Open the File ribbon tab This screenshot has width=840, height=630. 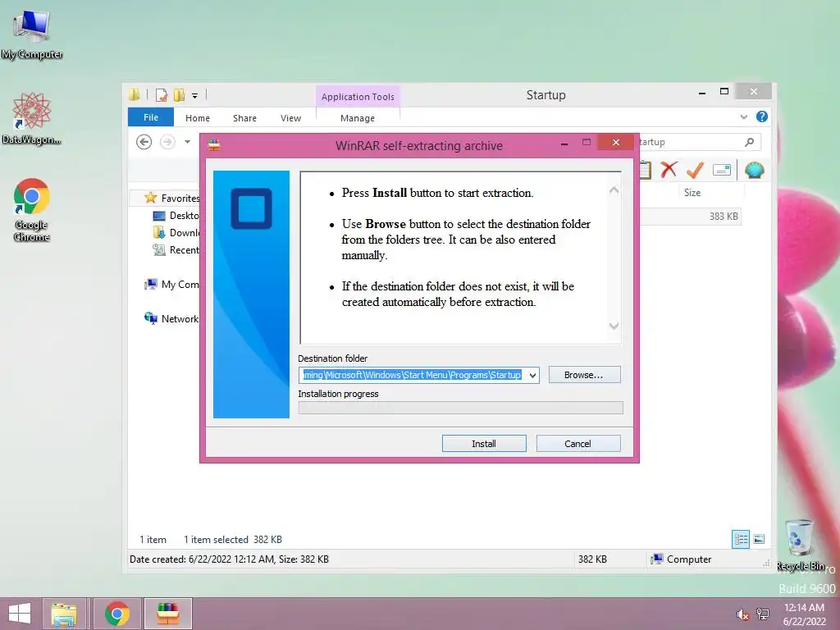151,117
